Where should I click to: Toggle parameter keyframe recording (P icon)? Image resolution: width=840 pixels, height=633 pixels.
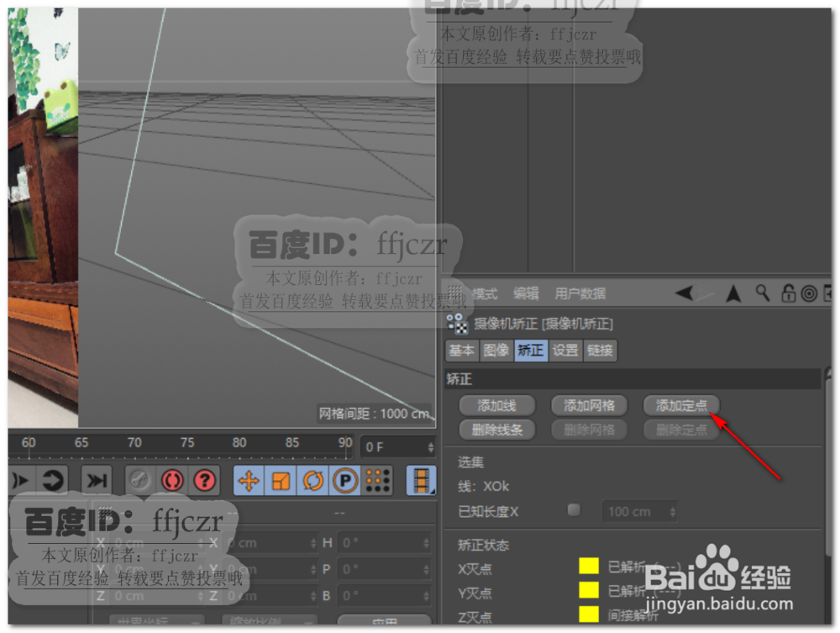click(345, 480)
